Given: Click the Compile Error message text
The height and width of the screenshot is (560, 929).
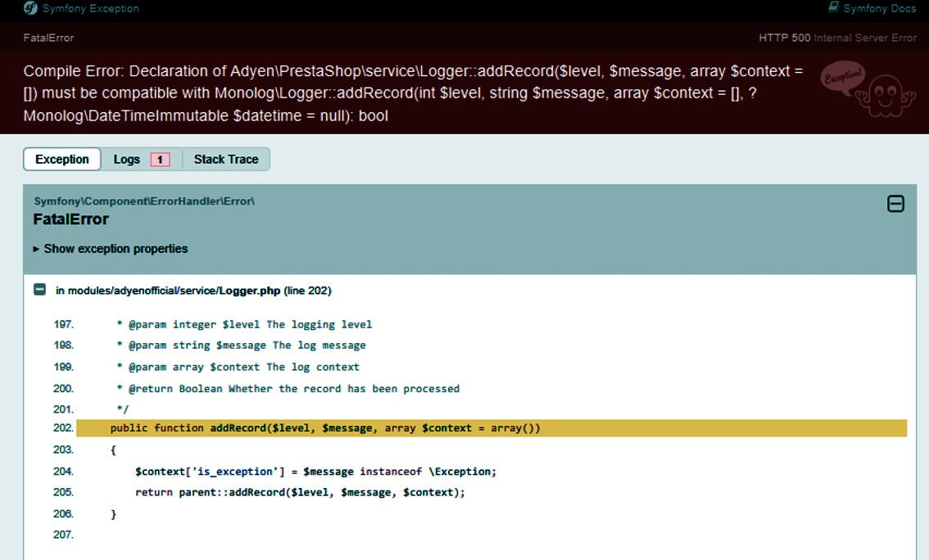Looking at the screenshot, I should click(413, 93).
